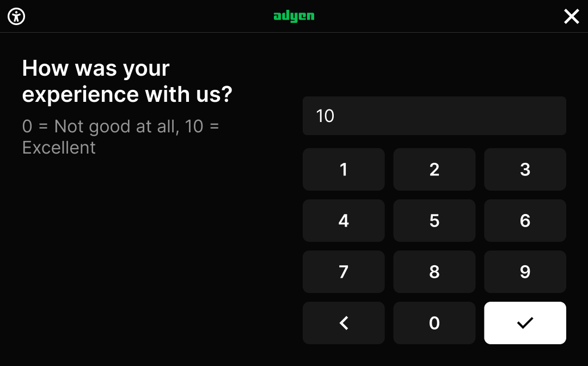Select the 0 key
Screen dimensions: 588x366
pyautogui.click(x=434, y=323)
